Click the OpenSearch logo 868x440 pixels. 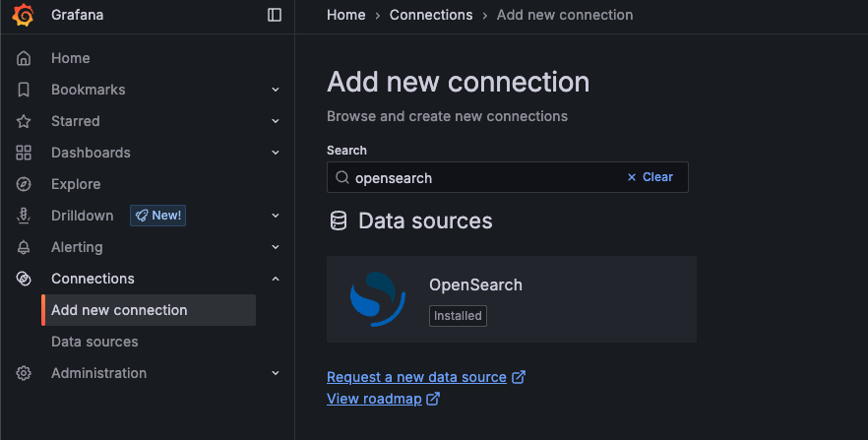point(378,299)
